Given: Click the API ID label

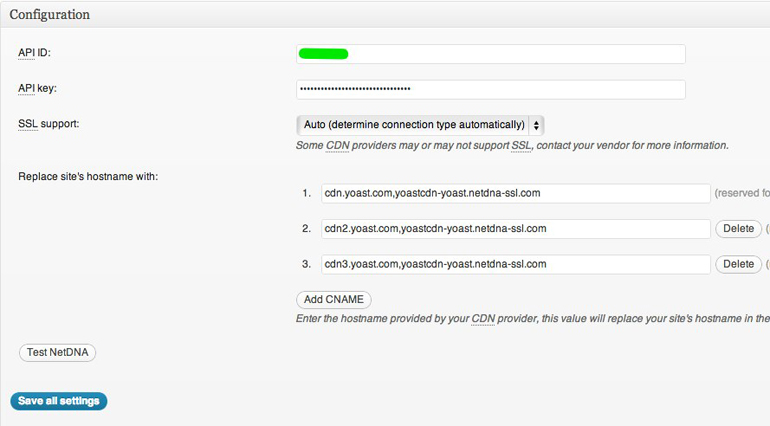Looking at the screenshot, I should tap(34, 52).
